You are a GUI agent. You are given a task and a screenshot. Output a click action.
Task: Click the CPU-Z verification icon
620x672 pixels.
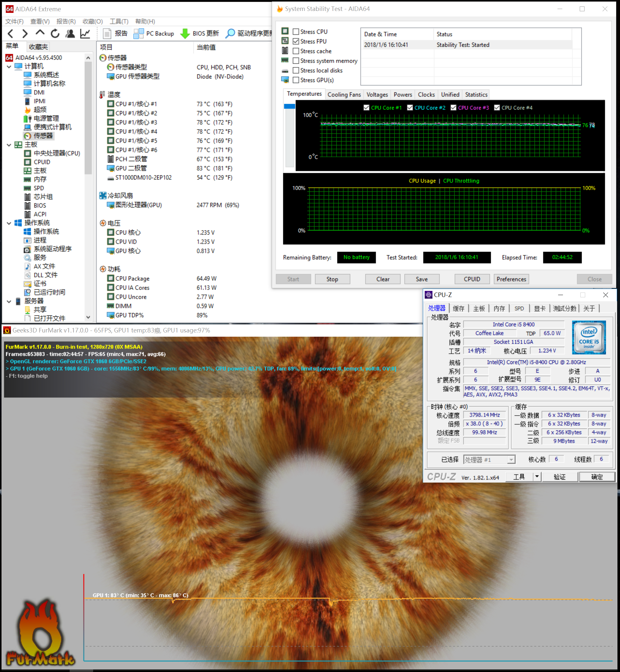pyautogui.click(x=562, y=480)
